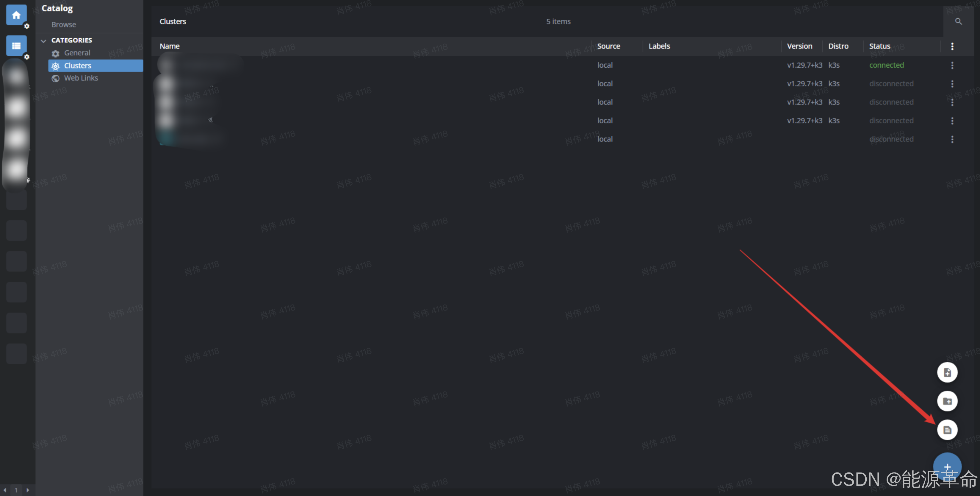Click the create-new-folder floating icon
This screenshot has height=496, width=980.
947,401
